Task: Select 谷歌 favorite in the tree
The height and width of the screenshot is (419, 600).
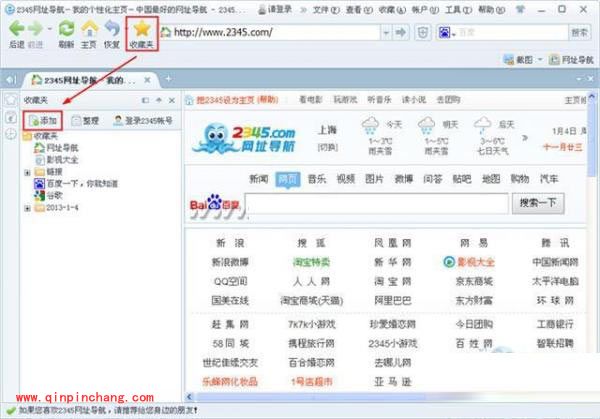Action: tap(48, 196)
